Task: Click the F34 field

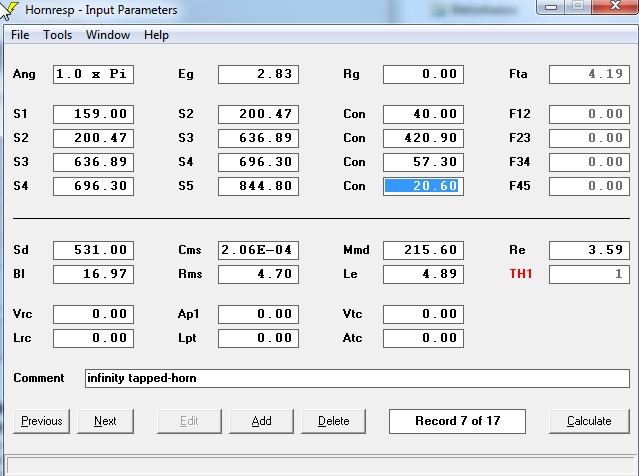Action: 589,162
